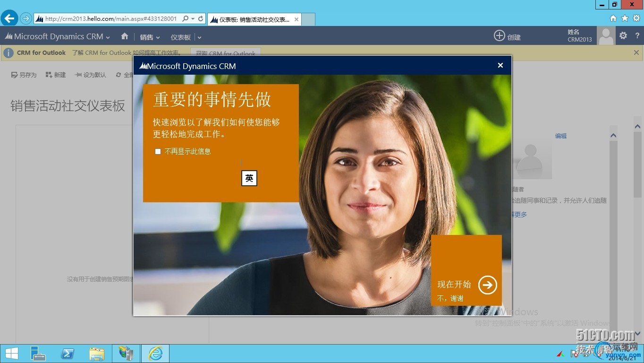The width and height of the screenshot is (644, 363).
Task: Launch Server Manager from the taskbar
Action: coord(38,354)
